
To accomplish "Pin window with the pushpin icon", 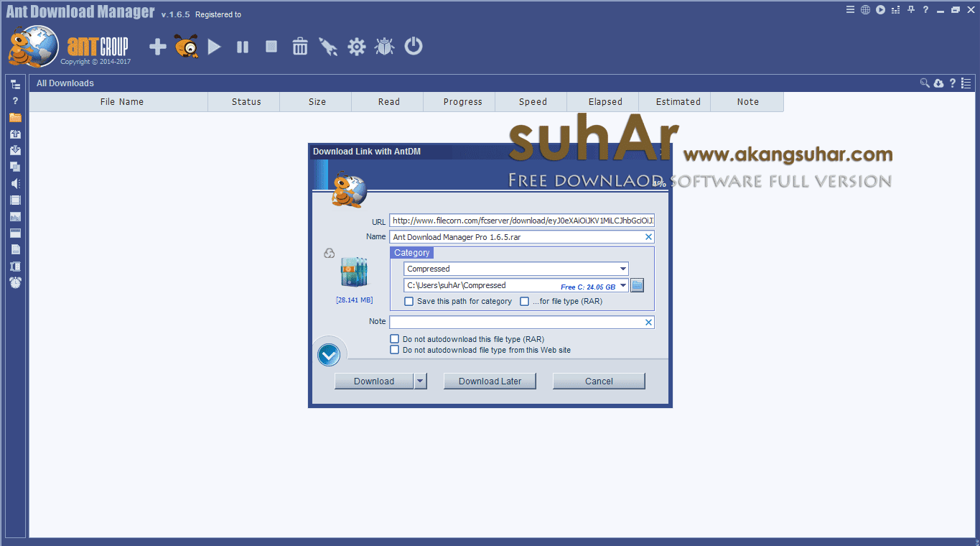I will (x=911, y=10).
